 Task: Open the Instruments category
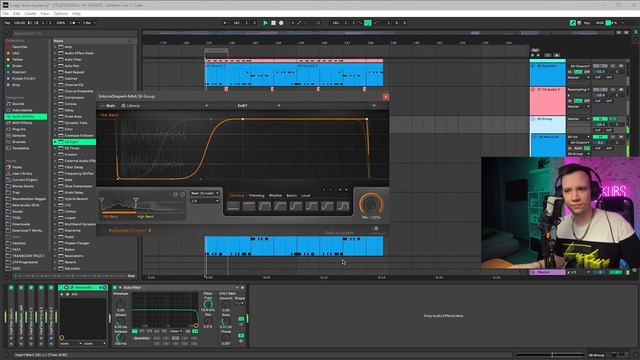(22, 110)
